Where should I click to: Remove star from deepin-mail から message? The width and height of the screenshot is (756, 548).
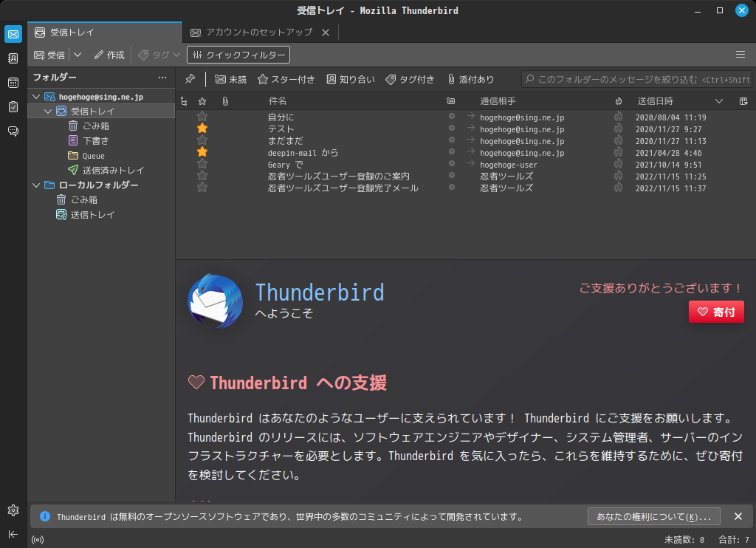(x=202, y=152)
